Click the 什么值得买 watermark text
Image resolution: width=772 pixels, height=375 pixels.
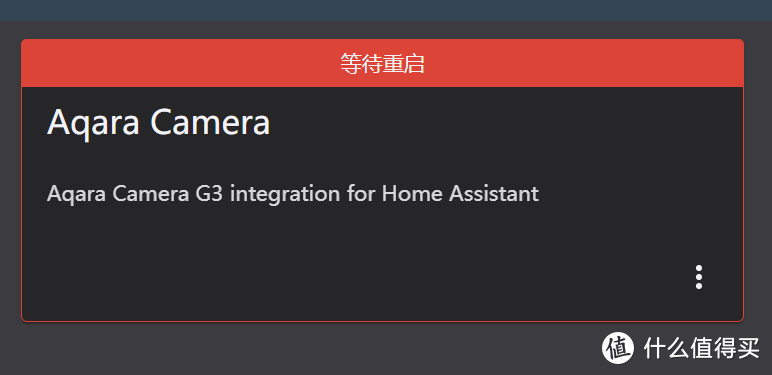702,348
